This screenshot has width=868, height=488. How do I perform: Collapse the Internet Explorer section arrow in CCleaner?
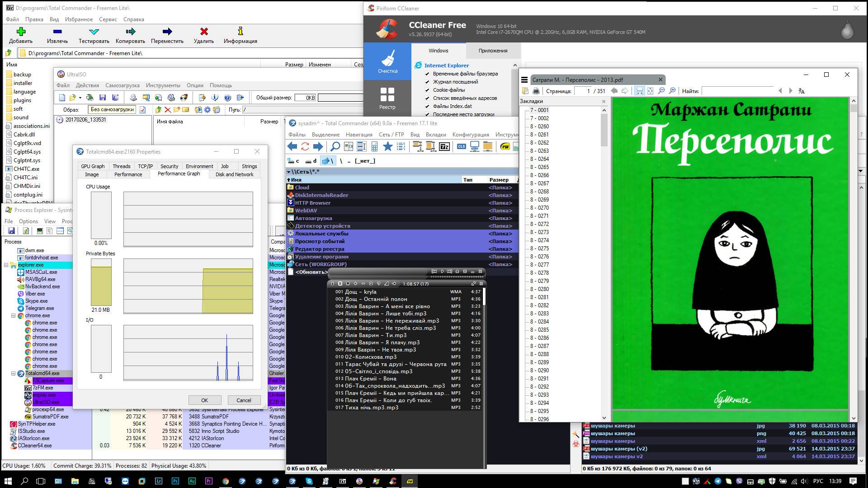(x=515, y=66)
